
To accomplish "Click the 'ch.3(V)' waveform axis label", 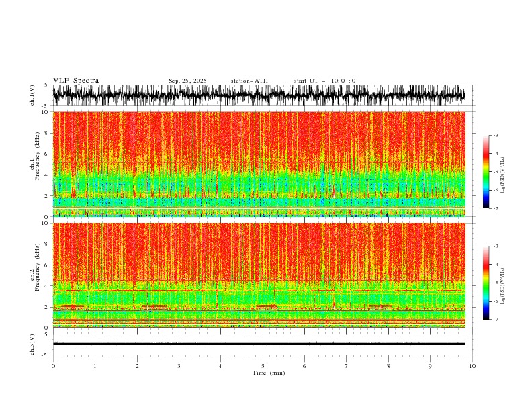I will [32, 345].
